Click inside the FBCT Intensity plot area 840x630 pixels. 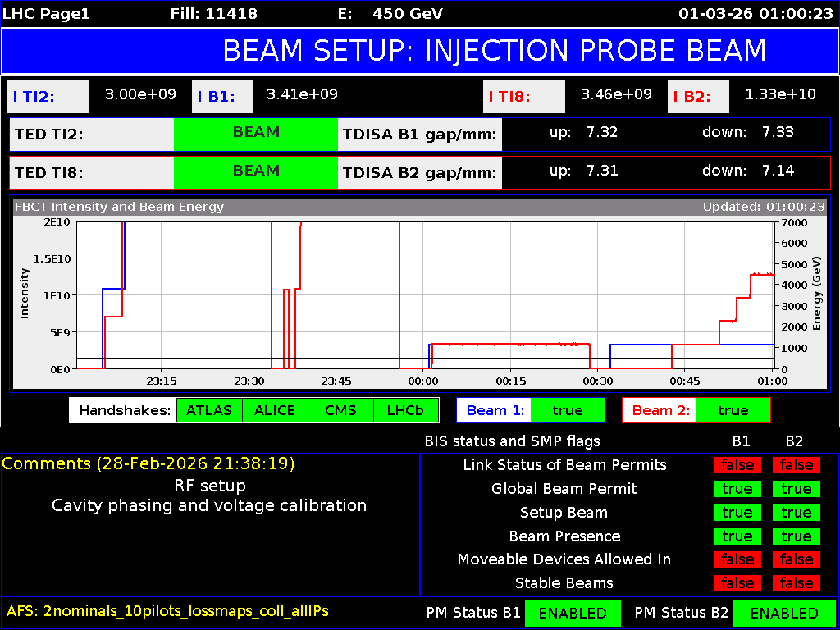410,295
